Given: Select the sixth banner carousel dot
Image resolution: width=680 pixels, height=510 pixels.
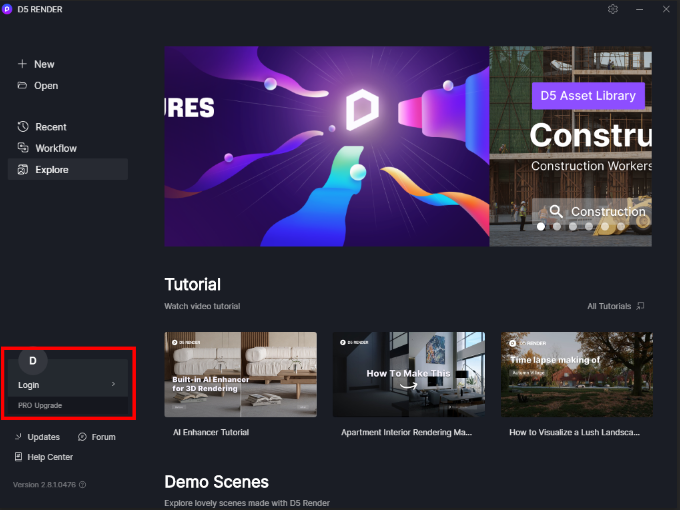Looking at the screenshot, I should [621, 226].
